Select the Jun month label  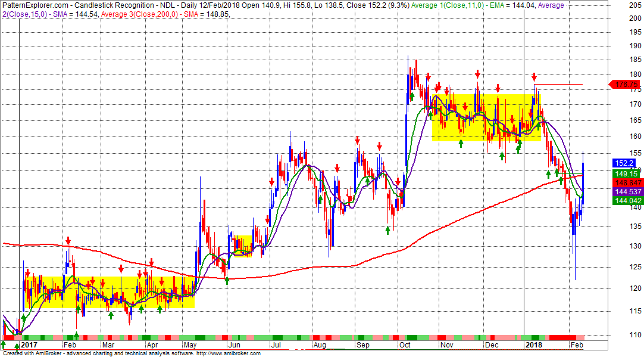pyautogui.click(x=235, y=345)
